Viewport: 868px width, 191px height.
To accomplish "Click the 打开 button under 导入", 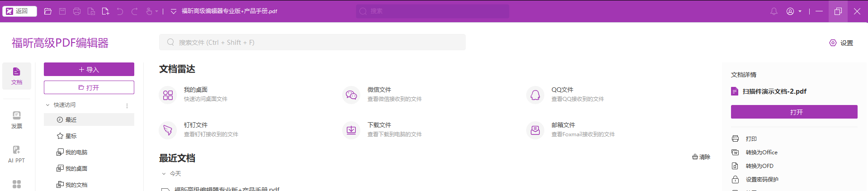I will click(x=89, y=87).
